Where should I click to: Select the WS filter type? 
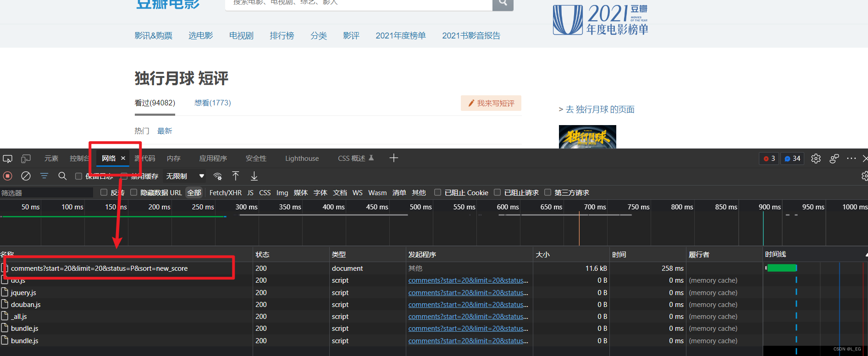[358, 193]
